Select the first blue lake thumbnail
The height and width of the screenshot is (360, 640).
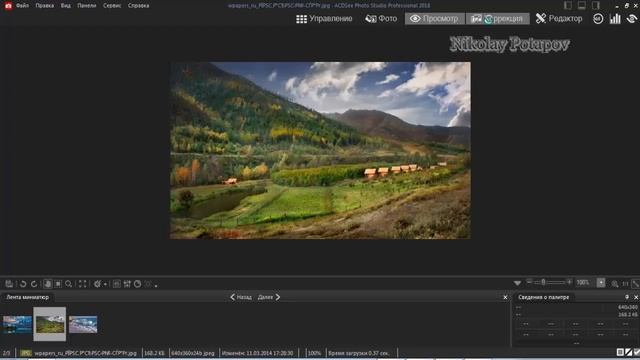[x=17, y=324]
